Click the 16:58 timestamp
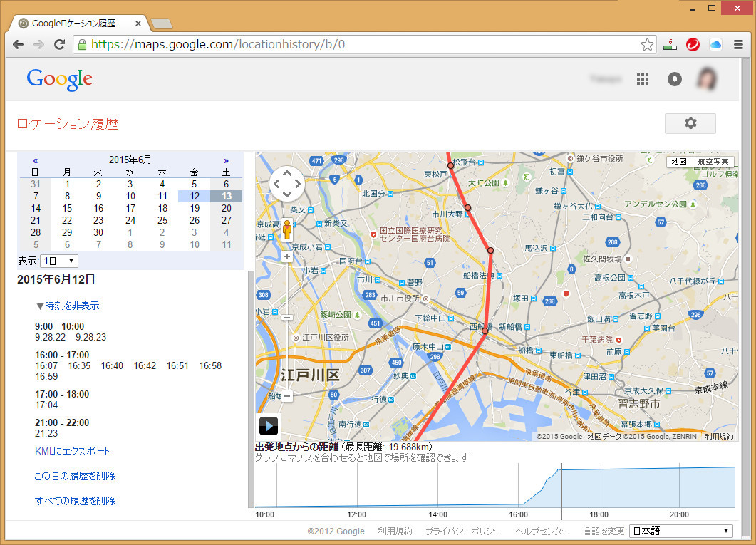Screen dimensions: 756x545 210,365
